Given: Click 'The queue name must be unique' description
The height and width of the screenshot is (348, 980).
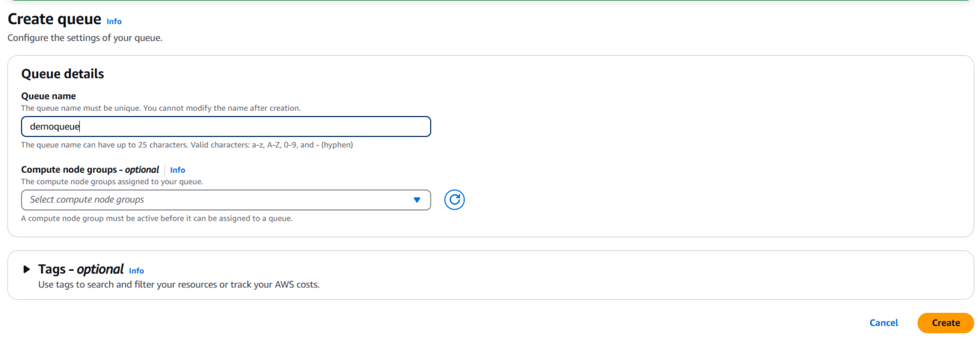Looking at the screenshot, I should [161, 108].
